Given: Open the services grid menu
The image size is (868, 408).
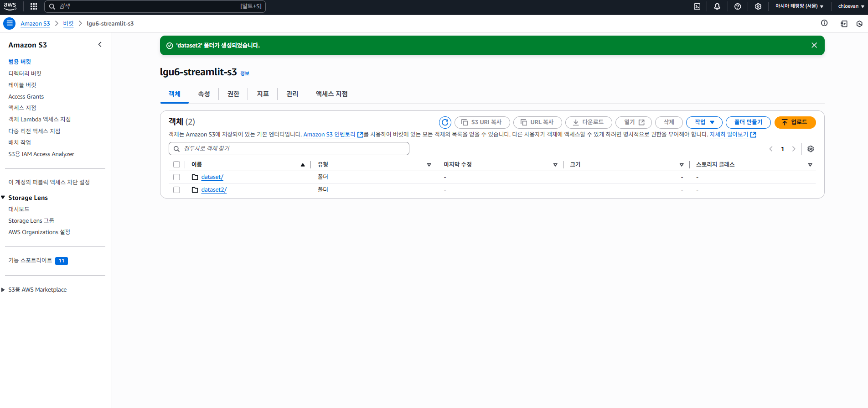Looking at the screenshot, I should (34, 6).
